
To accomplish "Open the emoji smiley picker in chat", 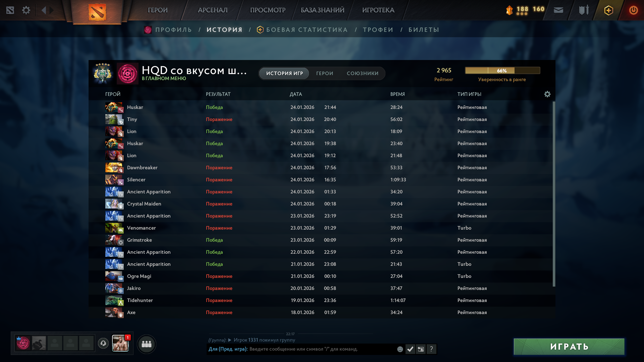I will pos(400,349).
